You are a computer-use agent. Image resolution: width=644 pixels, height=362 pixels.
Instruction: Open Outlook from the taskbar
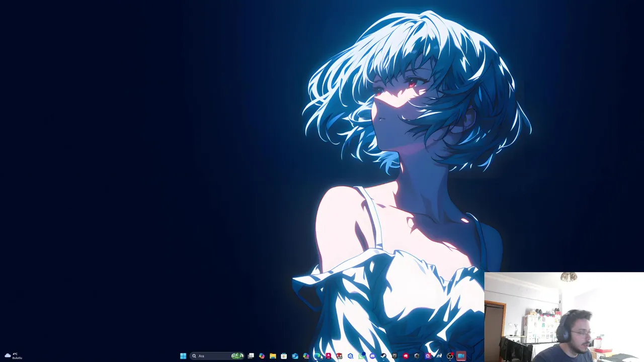coord(295,356)
